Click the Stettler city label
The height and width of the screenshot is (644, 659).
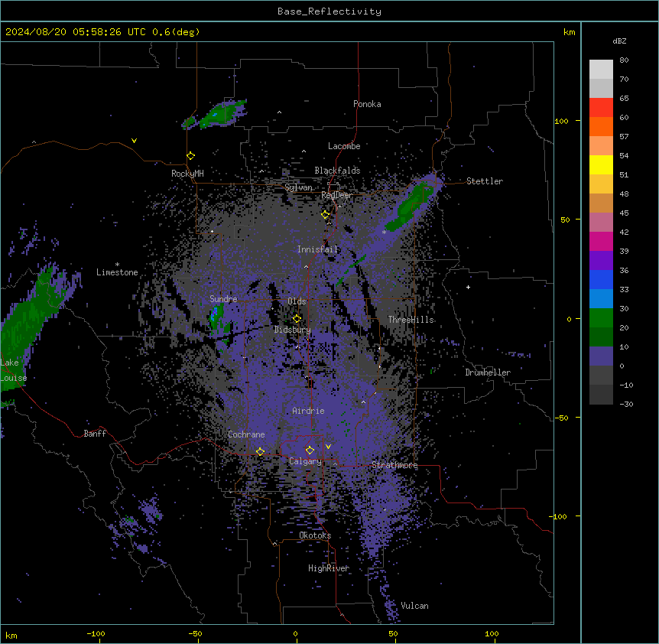click(x=485, y=181)
